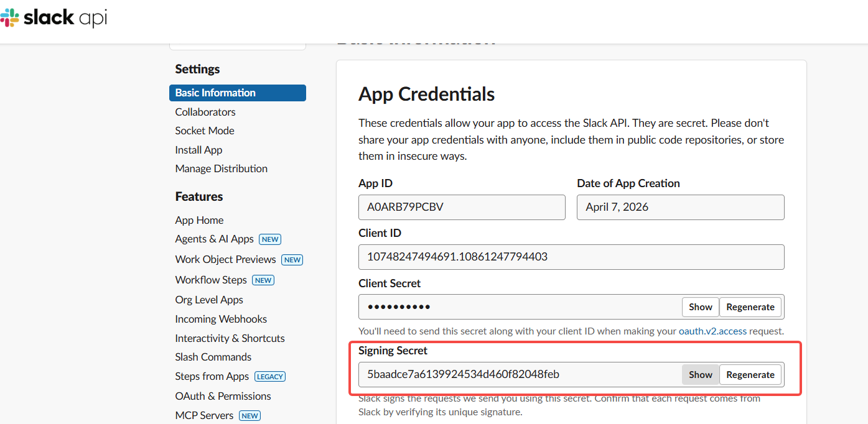
Task: Open the Collaborators settings page
Action: (x=205, y=112)
